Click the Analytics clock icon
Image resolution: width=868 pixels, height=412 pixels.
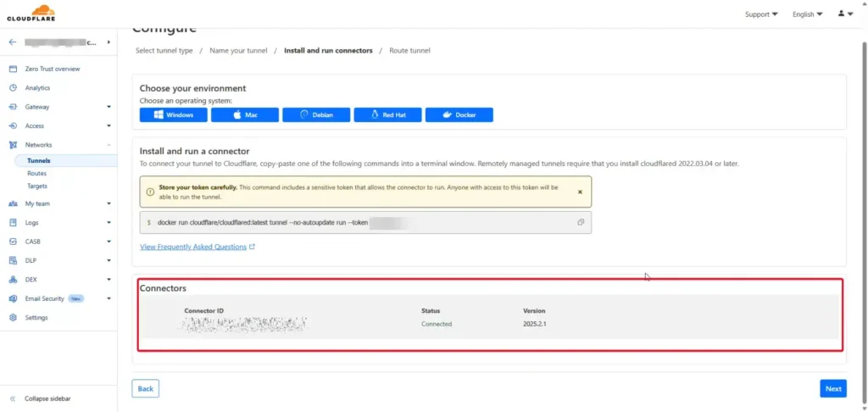pos(14,88)
